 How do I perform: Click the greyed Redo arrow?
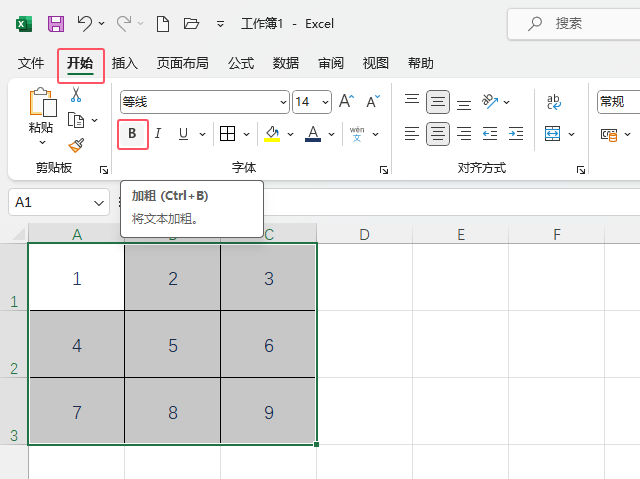click(124, 23)
